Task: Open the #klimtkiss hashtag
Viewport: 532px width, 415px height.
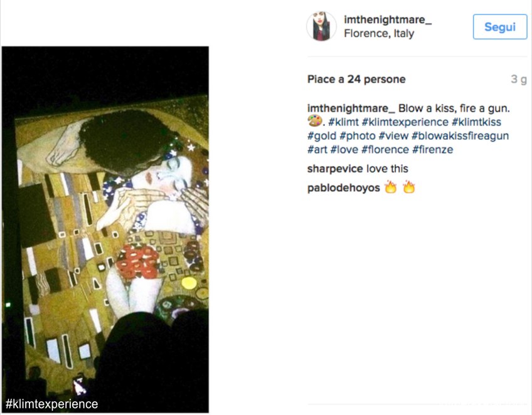Action: click(476, 122)
